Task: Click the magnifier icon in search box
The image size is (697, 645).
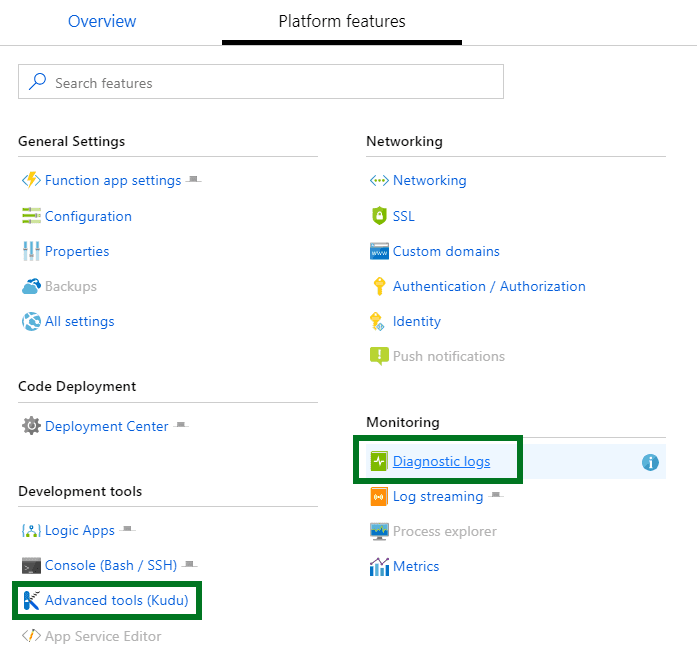Action: click(x=37, y=81)
